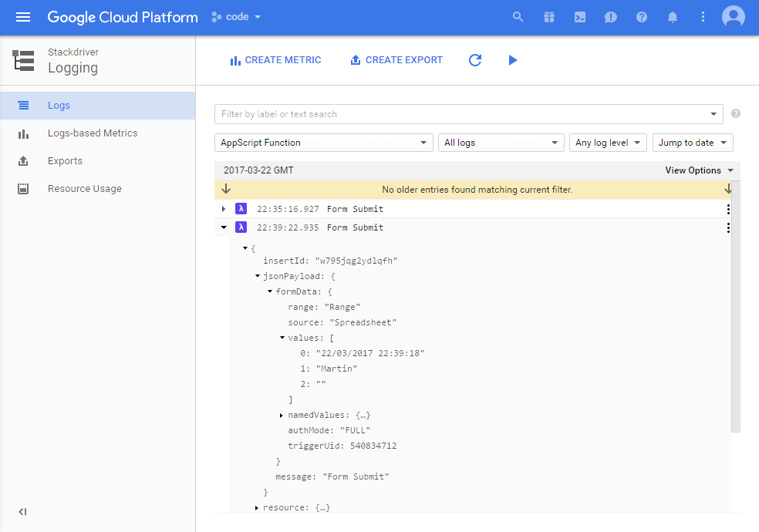Collapse the values array node
This screenshot has width=759, height=532.
[282, 338]
